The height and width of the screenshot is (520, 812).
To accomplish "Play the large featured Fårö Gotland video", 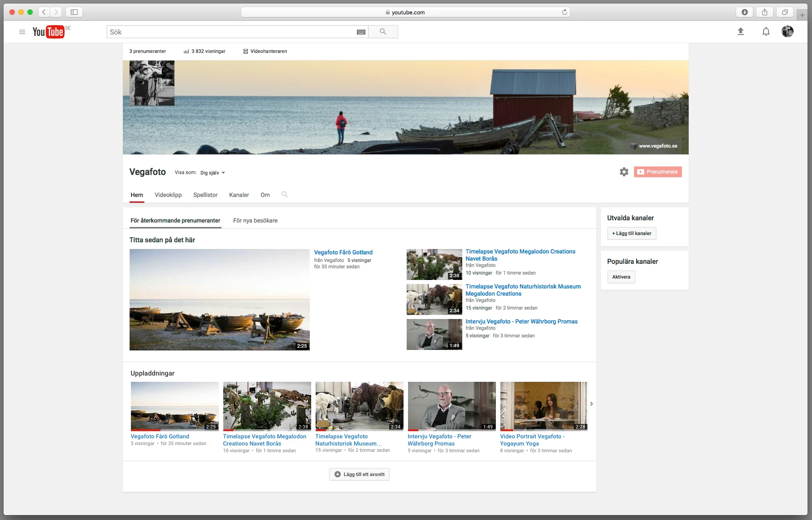I will [220, 300].
